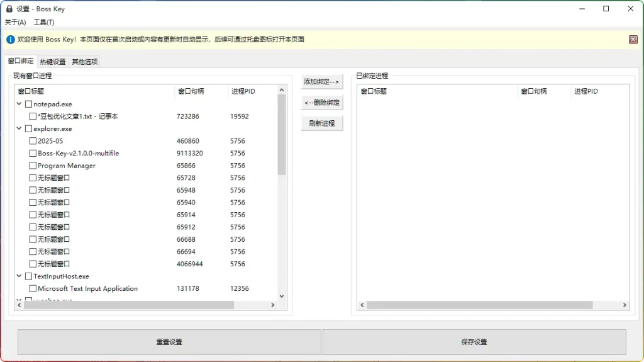Check the 无标题窗口 checkbox with handle 66688
Screen dimensions: 644x362
coord(33,239)
